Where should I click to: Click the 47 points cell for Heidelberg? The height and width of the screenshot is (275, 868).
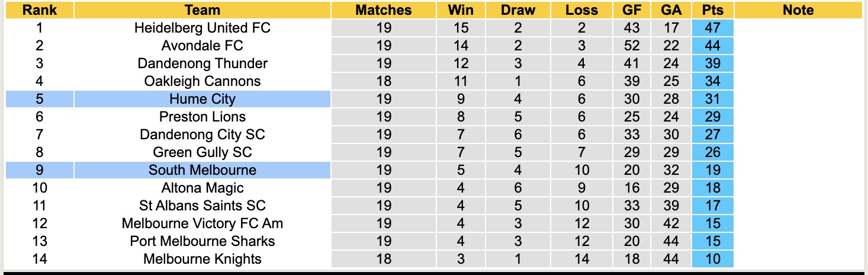click(x=712, y=28)
